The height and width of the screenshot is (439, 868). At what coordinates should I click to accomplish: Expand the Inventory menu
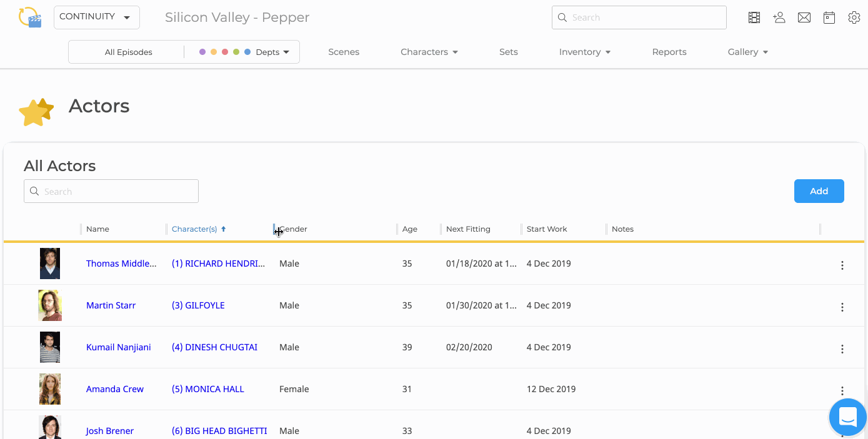[585, 52]
